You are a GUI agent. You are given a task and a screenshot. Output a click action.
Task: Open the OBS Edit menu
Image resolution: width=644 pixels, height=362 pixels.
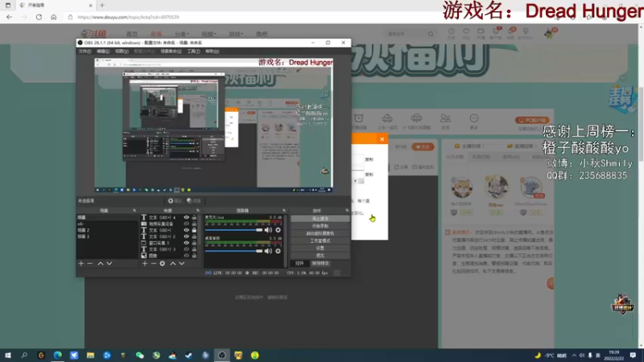click(103, 51)
